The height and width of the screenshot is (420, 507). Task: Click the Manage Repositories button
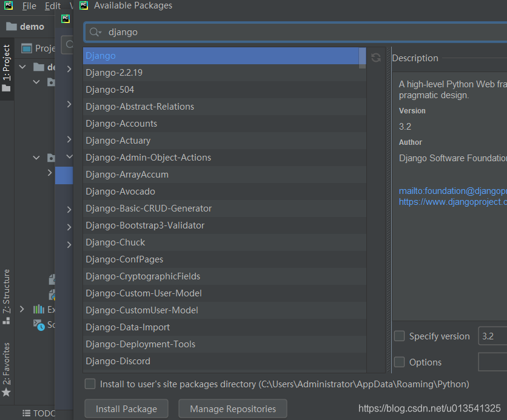[233, 408]
